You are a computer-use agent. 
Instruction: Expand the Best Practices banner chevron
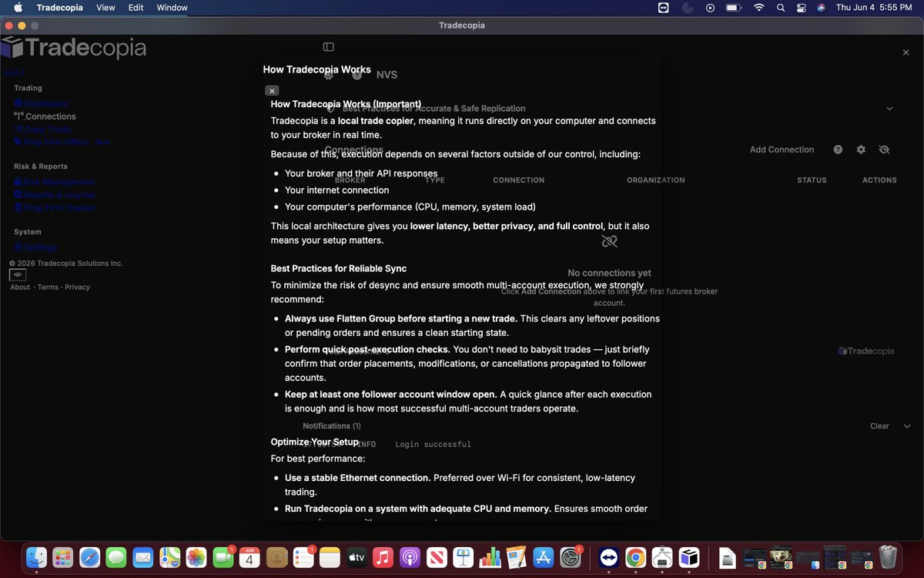click(x=889, y=109)
